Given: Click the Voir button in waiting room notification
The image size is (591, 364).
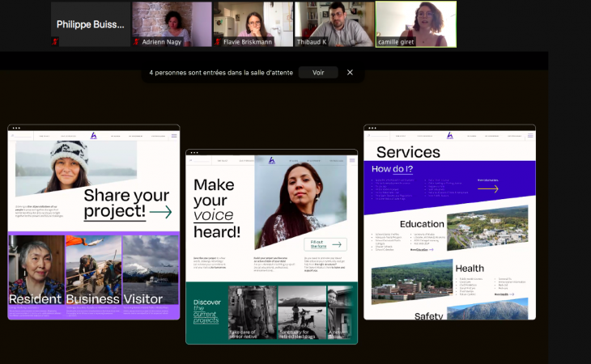Looking at the screenshot, I should point(318,72).
